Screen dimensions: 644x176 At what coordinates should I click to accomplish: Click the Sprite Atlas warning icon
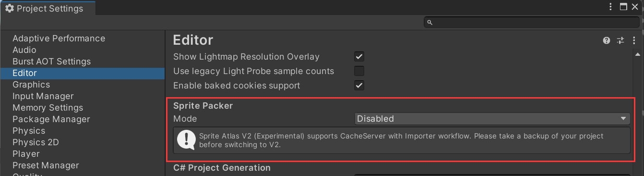click(186, 140)
